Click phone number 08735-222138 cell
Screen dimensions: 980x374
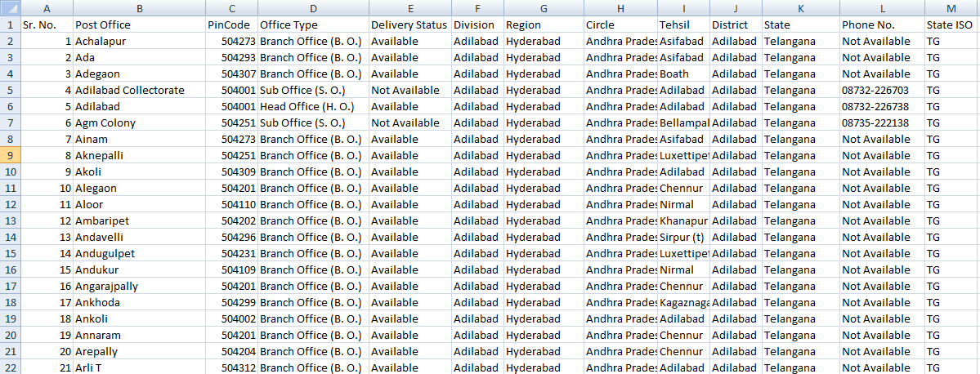click(882, 122)
